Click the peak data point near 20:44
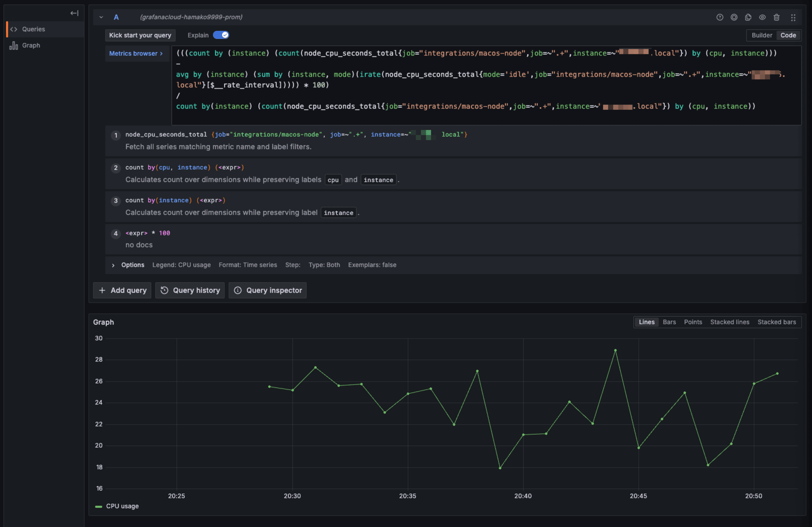Screen dimensions: 812x527 [615, 350]
